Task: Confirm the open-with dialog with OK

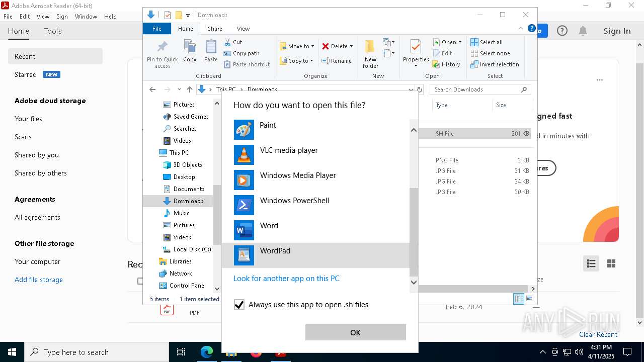Action: point(355,332)
